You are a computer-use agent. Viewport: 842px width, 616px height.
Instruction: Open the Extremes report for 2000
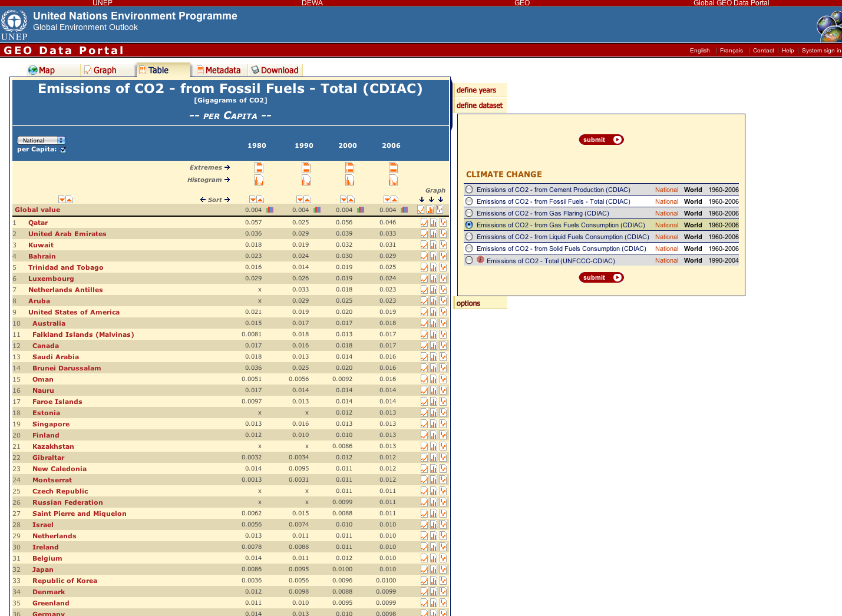(x=349, y=168)
